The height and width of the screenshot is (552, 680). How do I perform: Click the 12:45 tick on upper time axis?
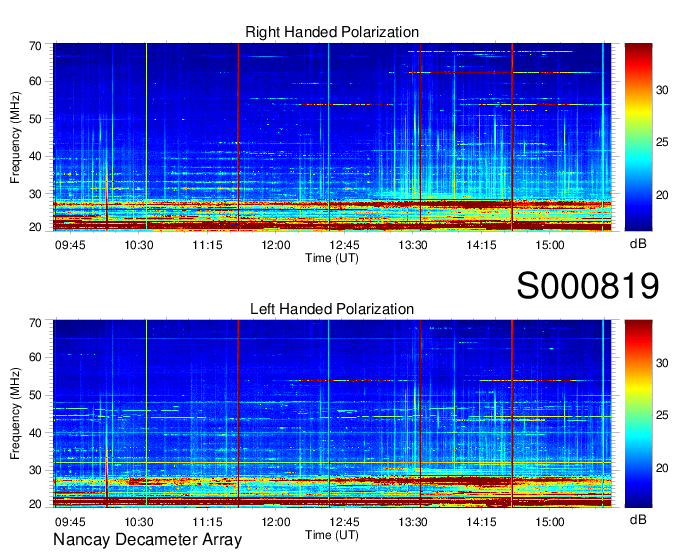point(344,245)
